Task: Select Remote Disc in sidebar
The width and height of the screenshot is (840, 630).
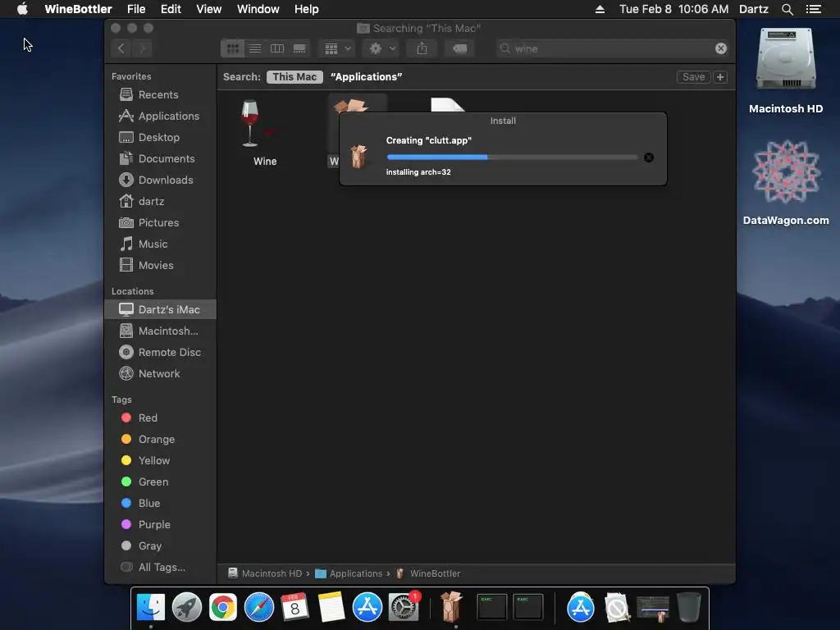Action: tap(160, 353)
